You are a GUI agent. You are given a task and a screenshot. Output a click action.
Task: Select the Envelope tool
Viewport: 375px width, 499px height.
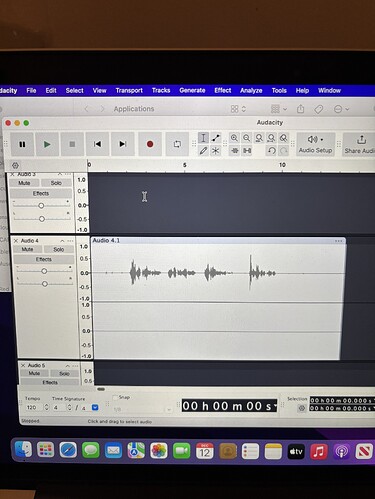click(x=216, y=138)
